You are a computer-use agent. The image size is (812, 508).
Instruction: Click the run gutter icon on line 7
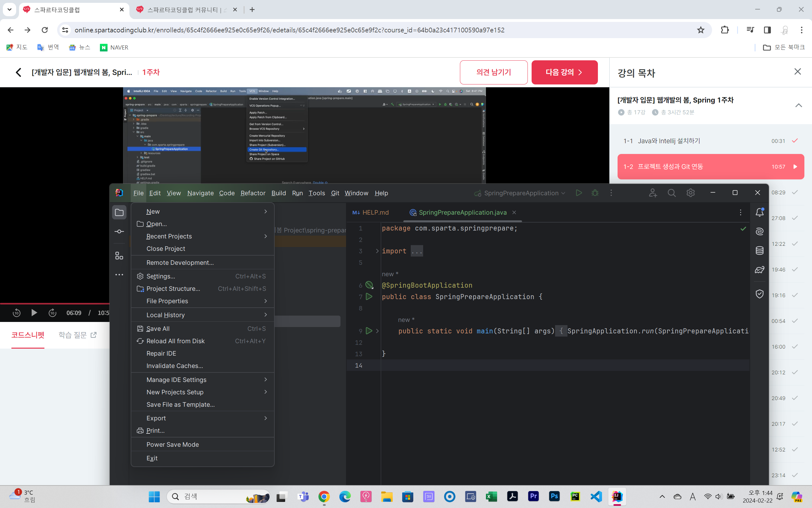(x=369, y=297)
